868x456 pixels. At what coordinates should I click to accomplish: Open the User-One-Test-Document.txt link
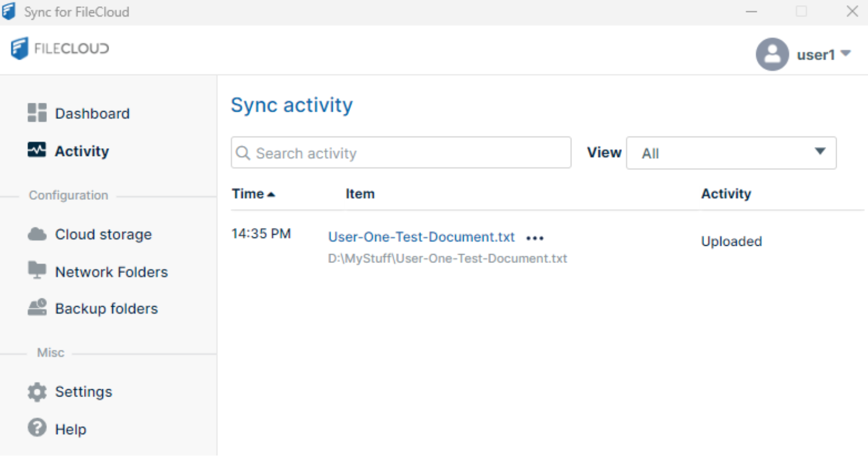pyautogui.click(x=421, y=237)
